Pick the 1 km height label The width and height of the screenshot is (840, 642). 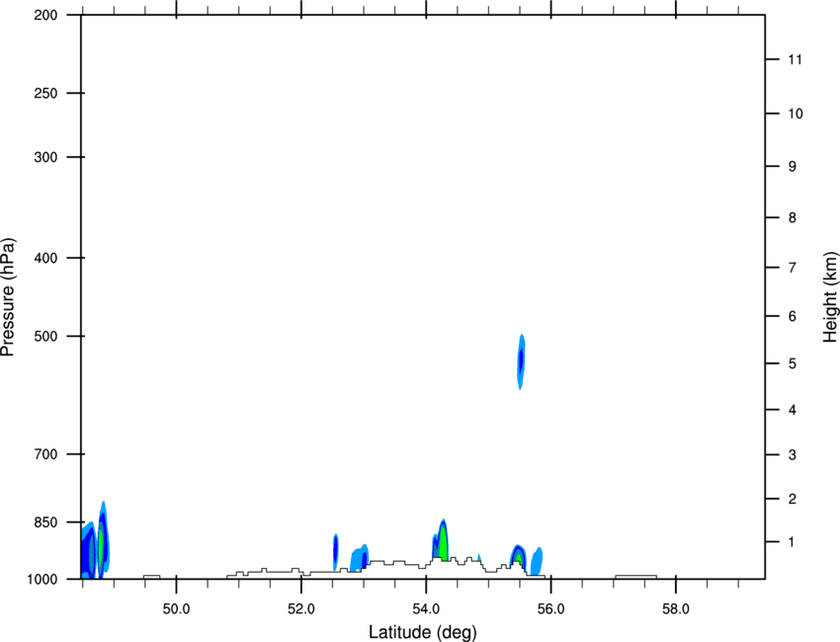(x=793, y=542)
